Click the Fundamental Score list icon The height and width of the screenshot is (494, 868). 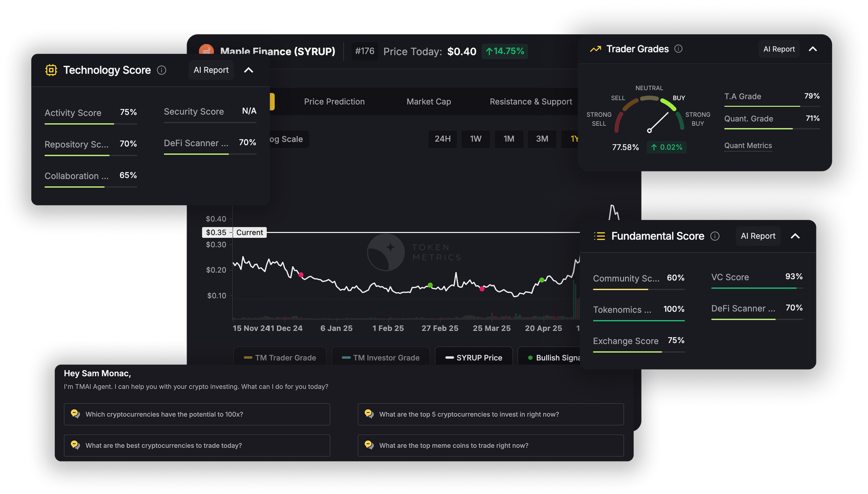click(599, 236)
